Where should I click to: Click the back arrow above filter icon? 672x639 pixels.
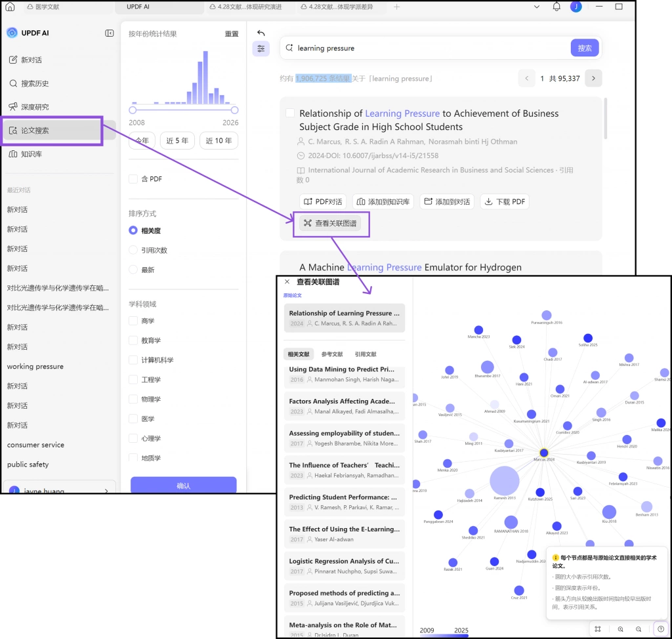pos(261,33)
